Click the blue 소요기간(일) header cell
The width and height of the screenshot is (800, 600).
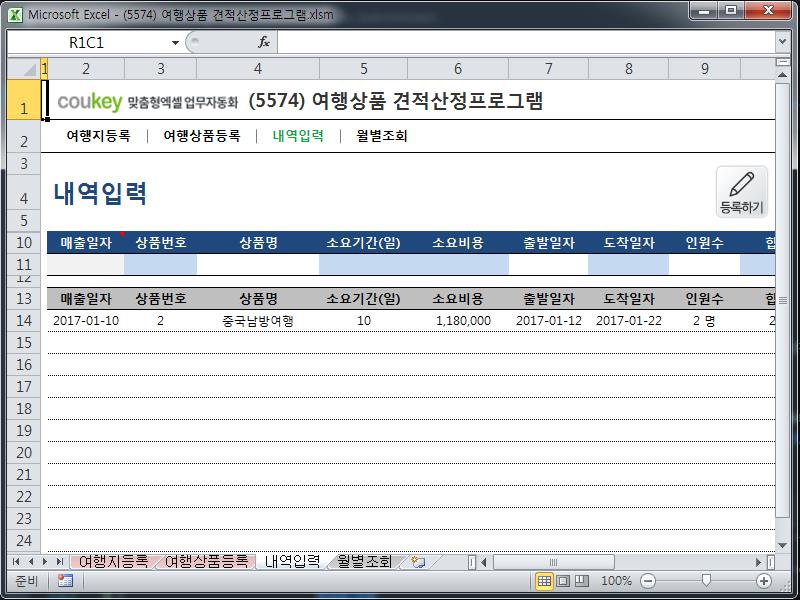coord(363,243)
